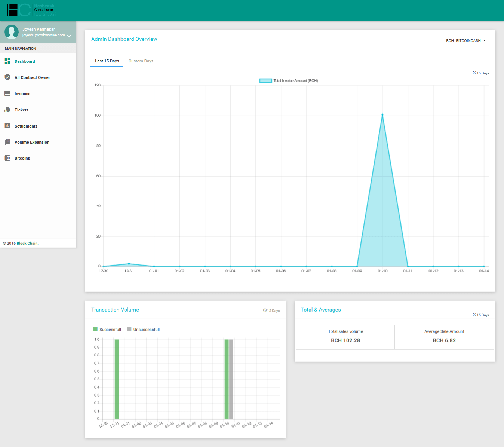Click the Tickets icon in sidebar
The width and height of the screenshot is (504, 447).
point(7,110)
